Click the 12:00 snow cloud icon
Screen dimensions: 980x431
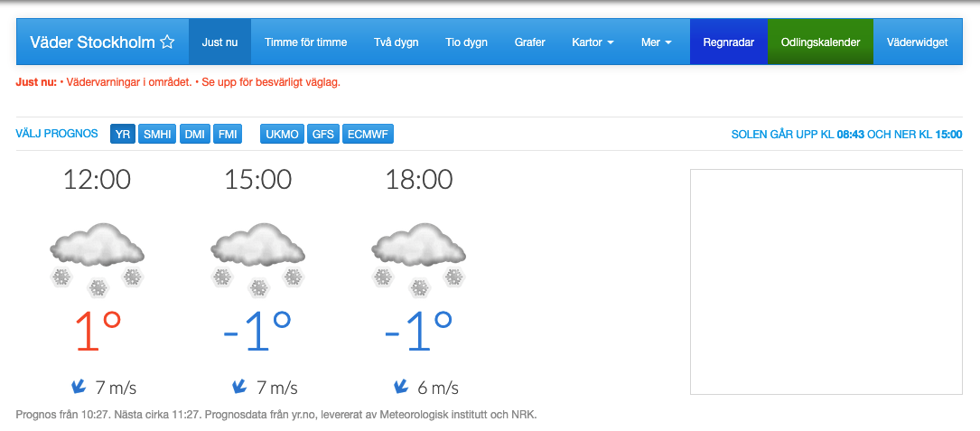[98, 258]
